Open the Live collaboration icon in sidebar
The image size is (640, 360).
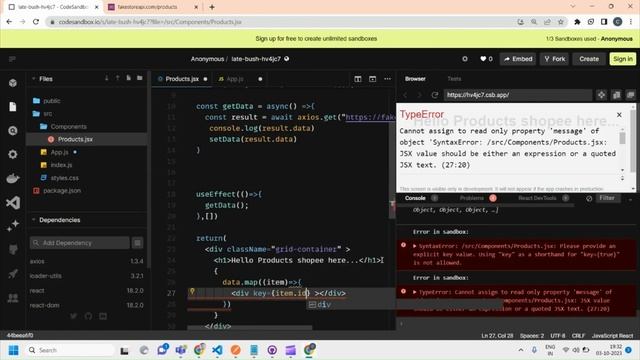tap(13, 298)
